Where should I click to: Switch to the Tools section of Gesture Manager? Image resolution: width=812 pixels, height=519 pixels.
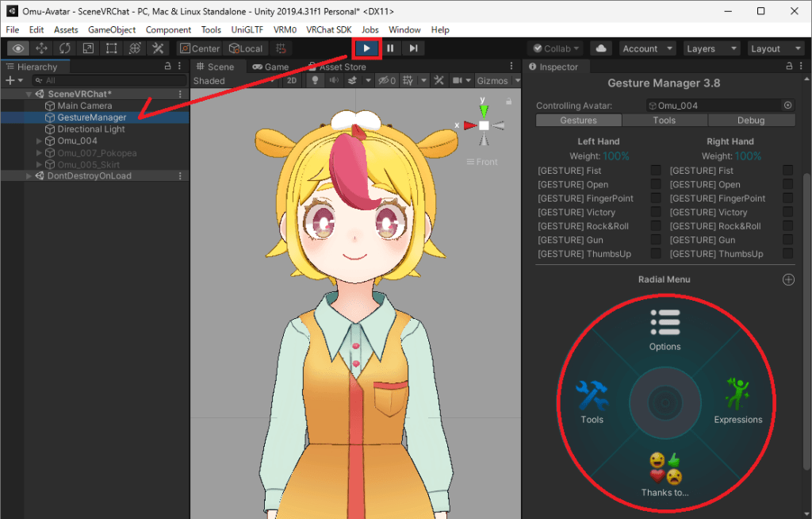pyautogui.click(x=665, y=120)
